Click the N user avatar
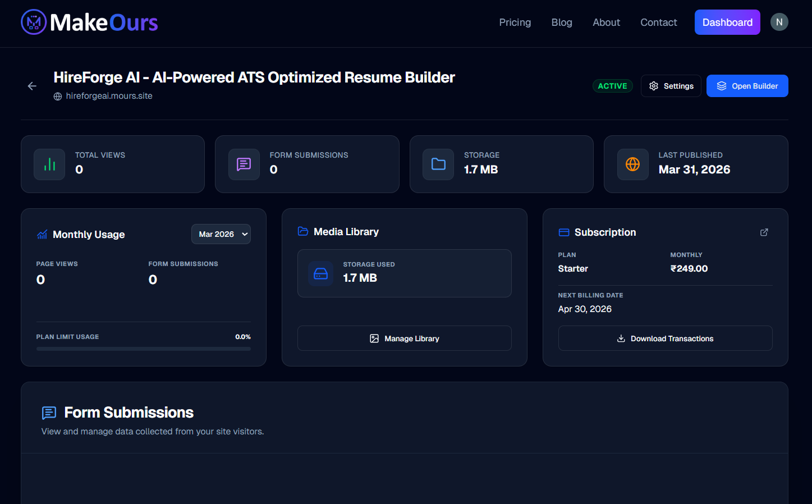The image size is (812, 504). [779, 22]
